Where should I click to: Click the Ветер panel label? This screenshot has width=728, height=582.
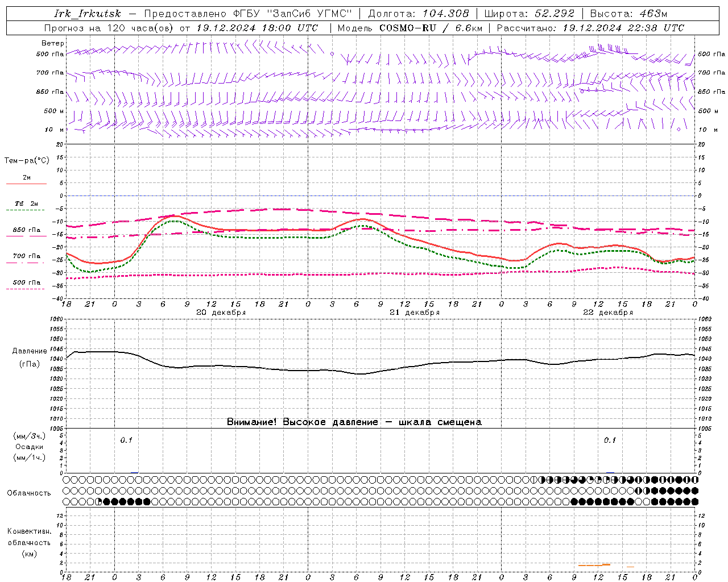53,43
